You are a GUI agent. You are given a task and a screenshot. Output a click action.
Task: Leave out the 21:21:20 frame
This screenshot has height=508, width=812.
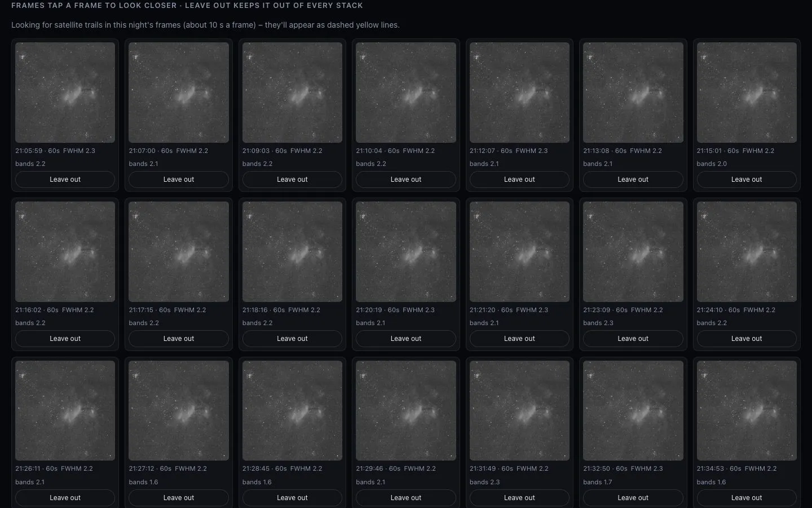pyautogui.click(x=519, y=339)
